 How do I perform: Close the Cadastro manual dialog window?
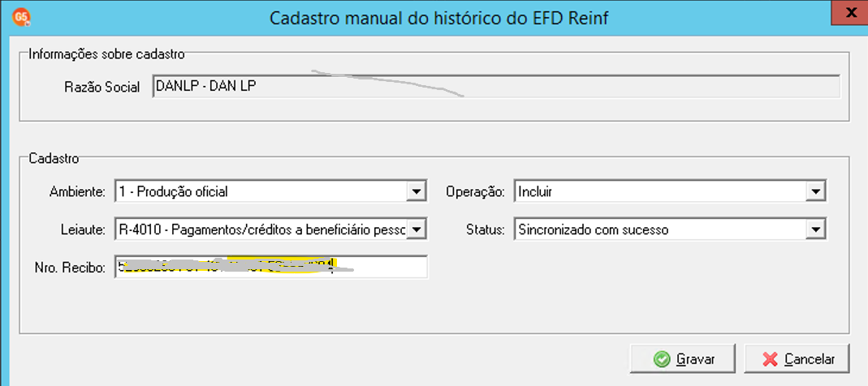850,12
